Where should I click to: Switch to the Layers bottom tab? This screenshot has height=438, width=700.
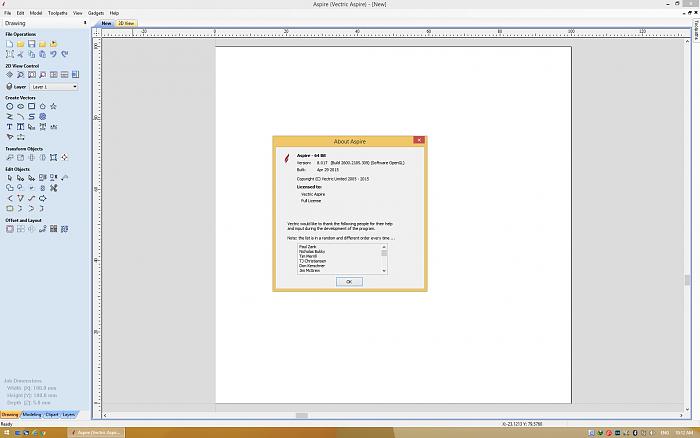coord(69,414)
